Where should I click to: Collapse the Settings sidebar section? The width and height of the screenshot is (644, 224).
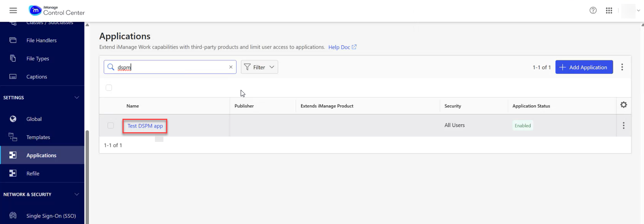[x=76, y=98]
